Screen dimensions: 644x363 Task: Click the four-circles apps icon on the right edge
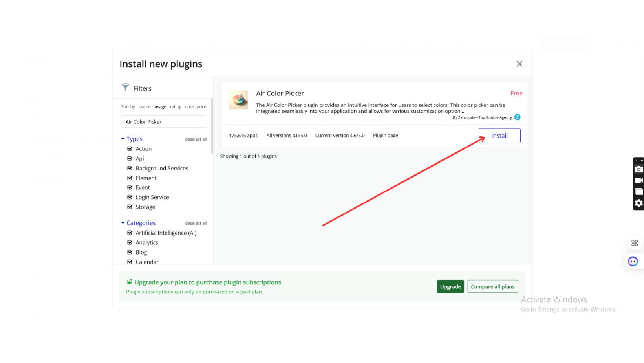click(635, 243)
